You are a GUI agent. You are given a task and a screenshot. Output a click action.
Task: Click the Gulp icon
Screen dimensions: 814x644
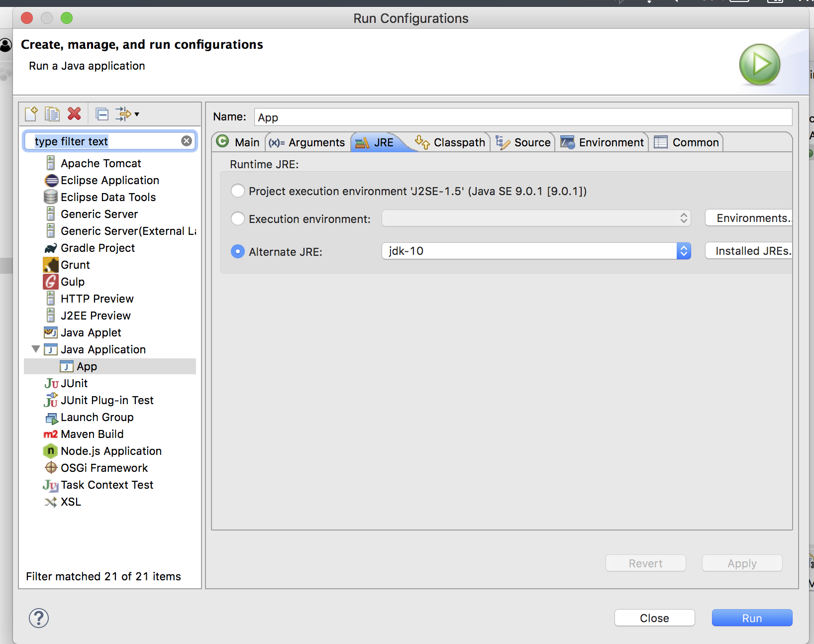click(x=51, y=282)
